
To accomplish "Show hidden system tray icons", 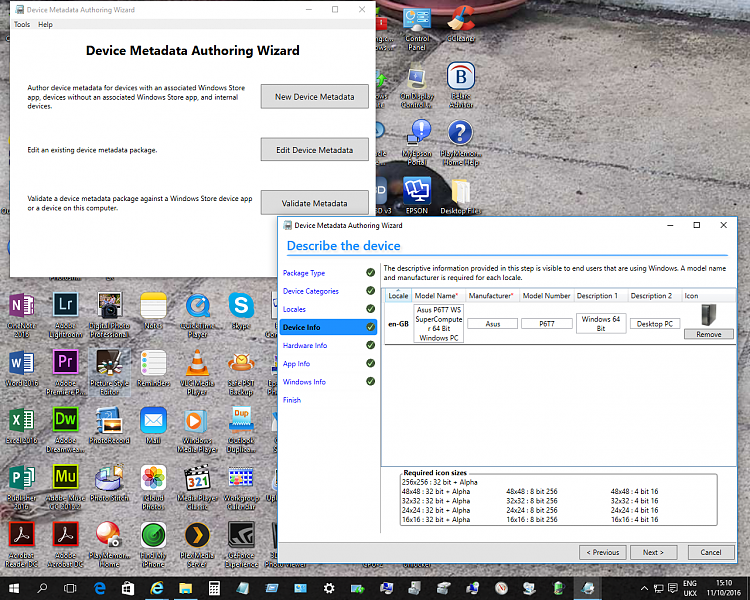I will pyautogui.click(x=645, y=588).
